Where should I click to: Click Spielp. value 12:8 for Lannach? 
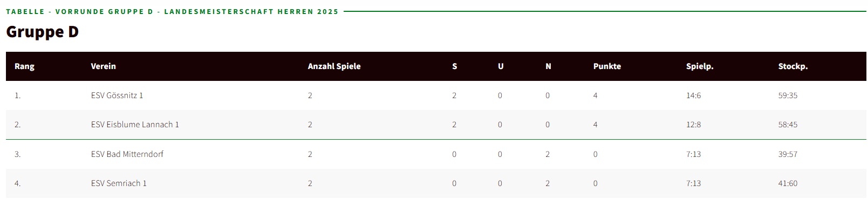click(693, 125)
